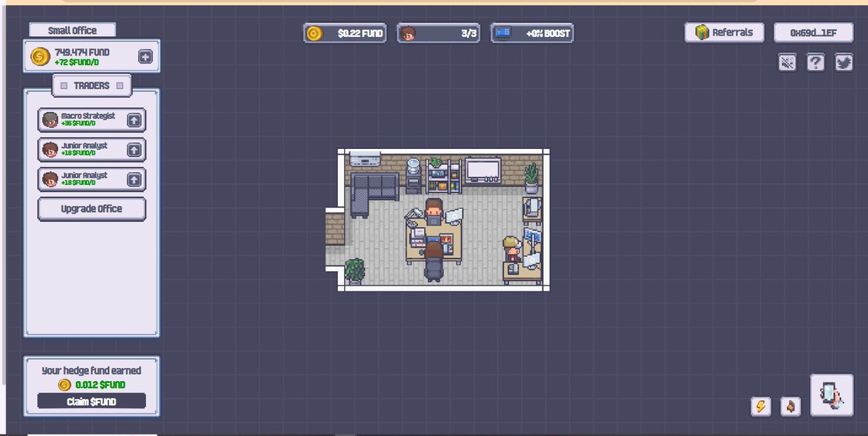Viewport: 868px width, 436px height.
Task: Upgrade the Macro Strategist with its arrow button
Action: point(134,120)
